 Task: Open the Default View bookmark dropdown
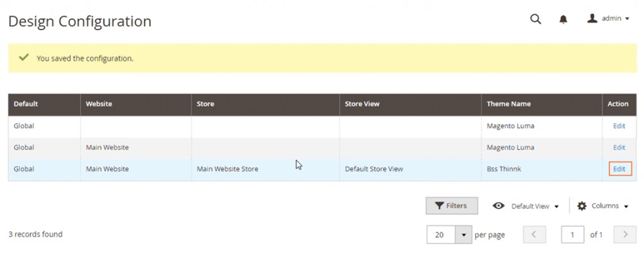click(526, 206)
